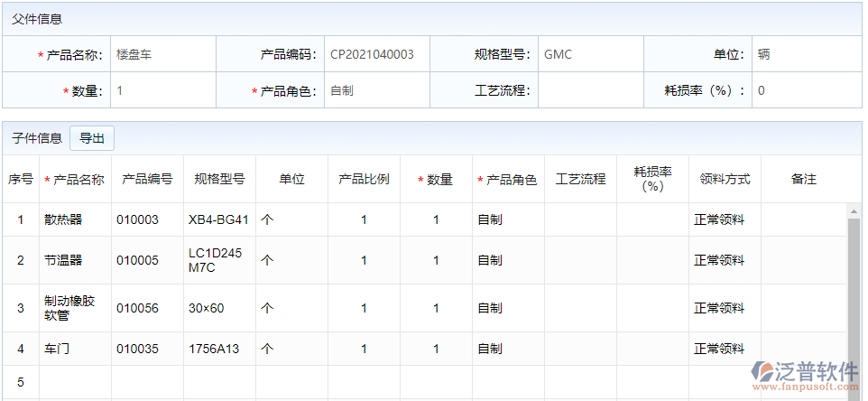Click the spec cell 1756A13
Image resolution: width=868 pixels, height=401 pixels.
click(219, 349)
